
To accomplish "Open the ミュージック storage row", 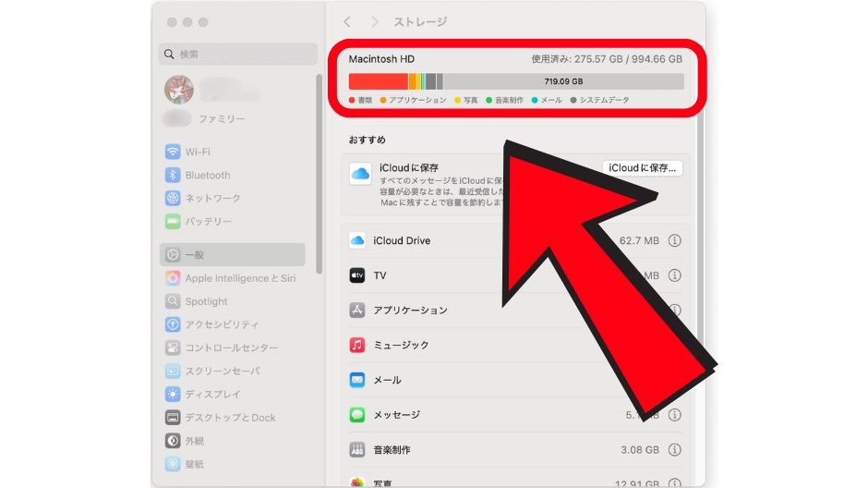I will pyautogui.click(x=515, y=345).
